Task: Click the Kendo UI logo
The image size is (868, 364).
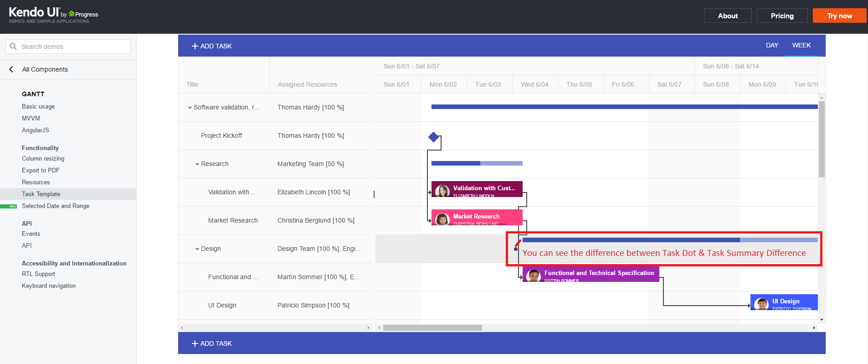Action: [x=53, y=15]
